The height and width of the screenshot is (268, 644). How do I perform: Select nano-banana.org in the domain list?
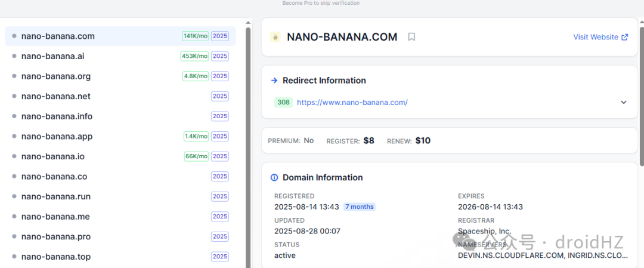(x=120, y=76)
